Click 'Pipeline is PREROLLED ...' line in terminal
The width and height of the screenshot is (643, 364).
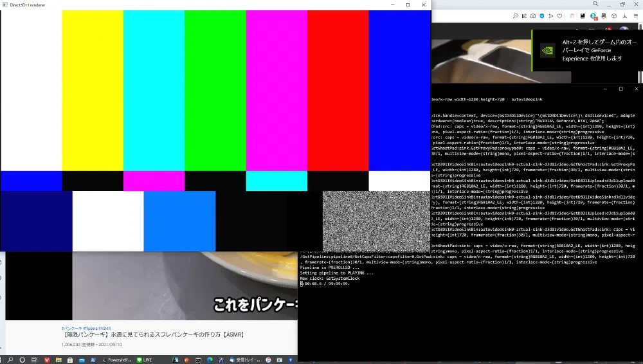click(330, 268)
